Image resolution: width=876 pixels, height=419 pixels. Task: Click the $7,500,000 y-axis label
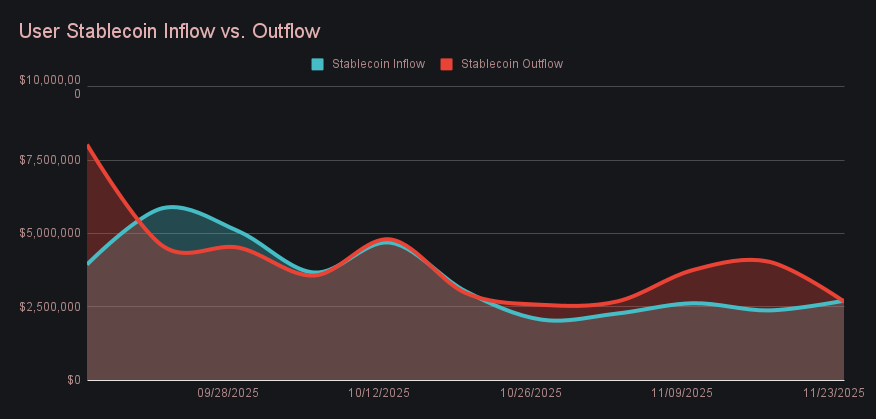[x=50, y=160]
